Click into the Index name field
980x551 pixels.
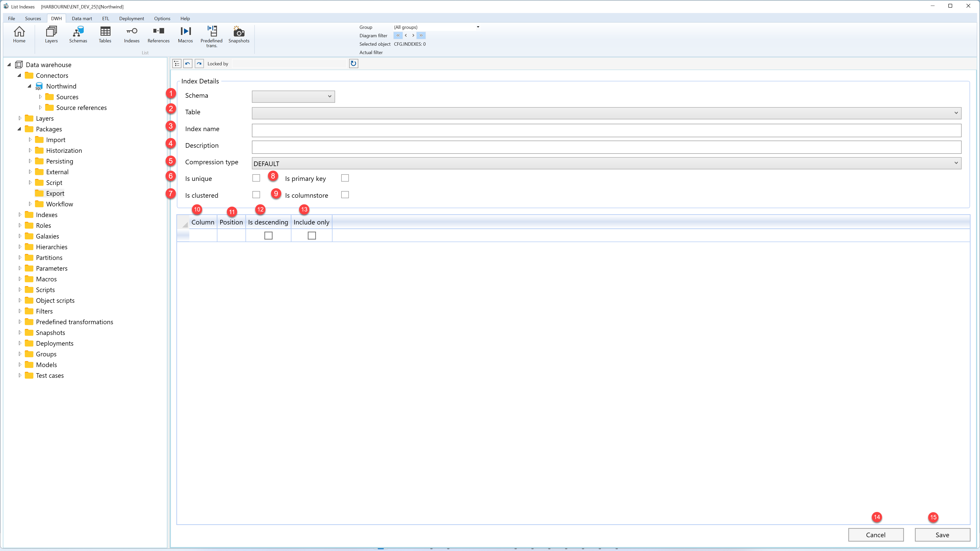pos(606,130)
